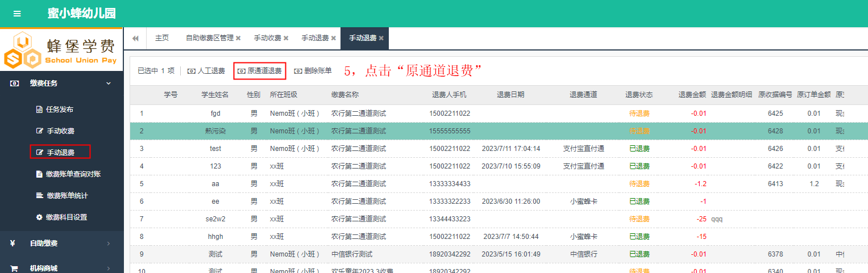Sort by the 学生姓名 column header
The image size is (868, 273).
point(215,95)
